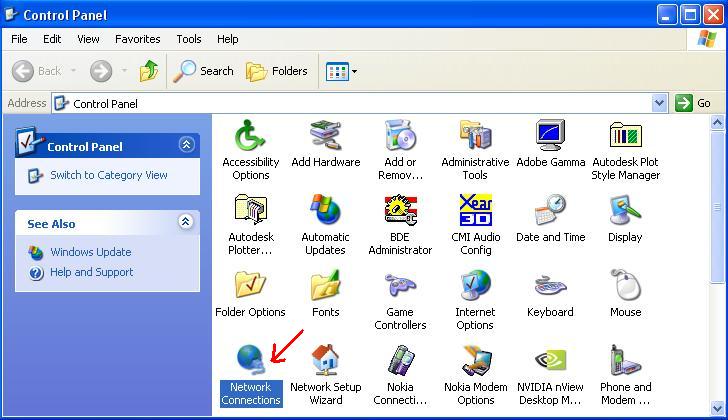Viewport: 728px width, 420px height.
Task: Open the Windows Update link
Action: [91, 252]
